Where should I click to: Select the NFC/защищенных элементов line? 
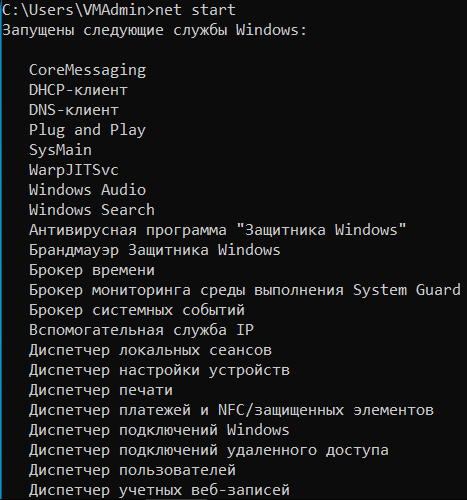click(x=231, y=410)
